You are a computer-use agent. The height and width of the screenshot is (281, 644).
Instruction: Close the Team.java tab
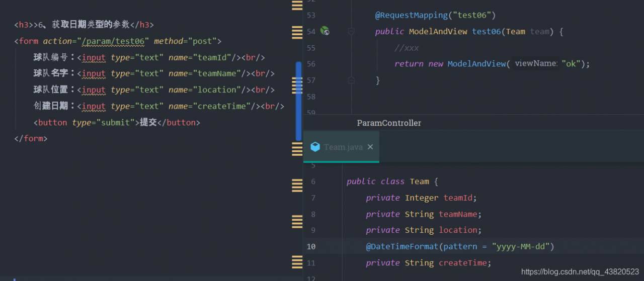[370, 147]
